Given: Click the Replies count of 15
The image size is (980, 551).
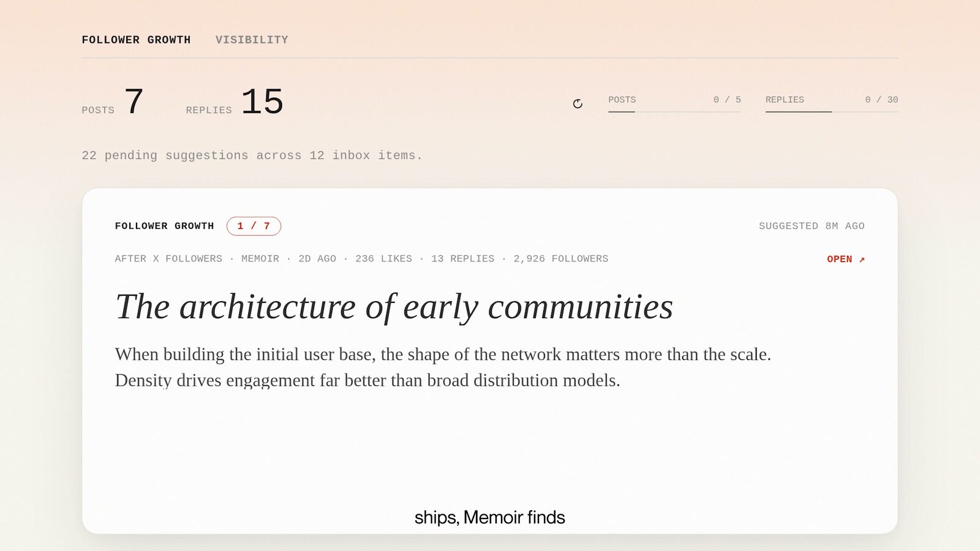Looking at the screenshot, I should 262,101.
